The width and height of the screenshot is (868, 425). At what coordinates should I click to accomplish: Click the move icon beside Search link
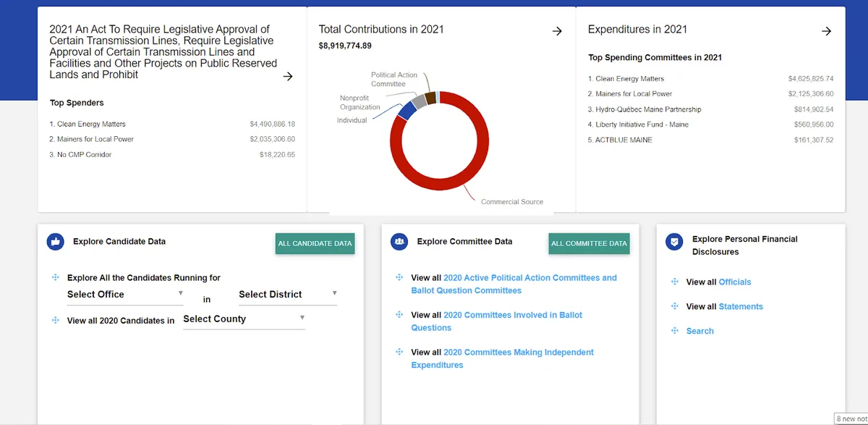click(675, 331)
